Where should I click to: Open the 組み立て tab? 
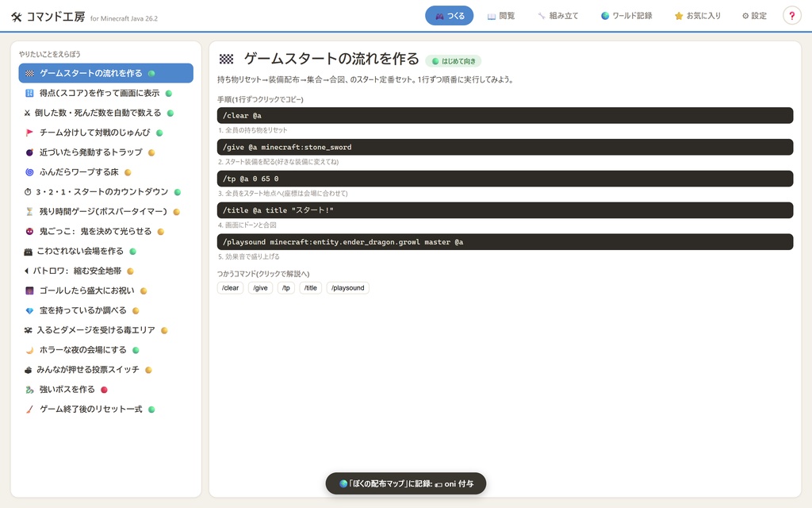(557, 16)
